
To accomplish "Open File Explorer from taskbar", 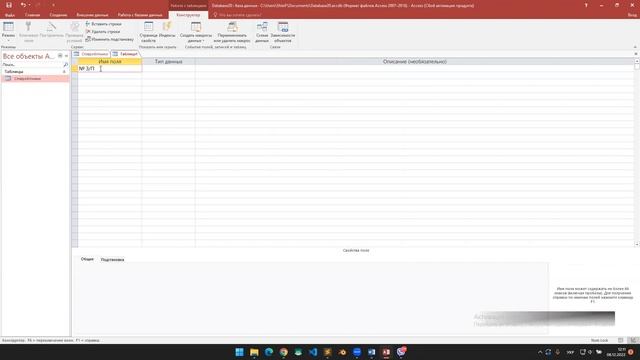I will [x=254, y=352].
